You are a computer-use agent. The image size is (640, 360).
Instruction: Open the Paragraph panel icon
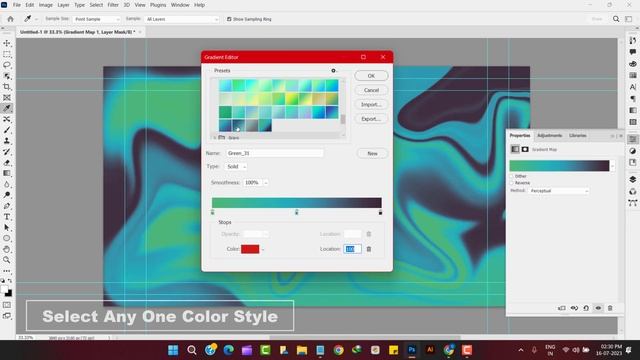pyautogui.click(x=633, y=99)
